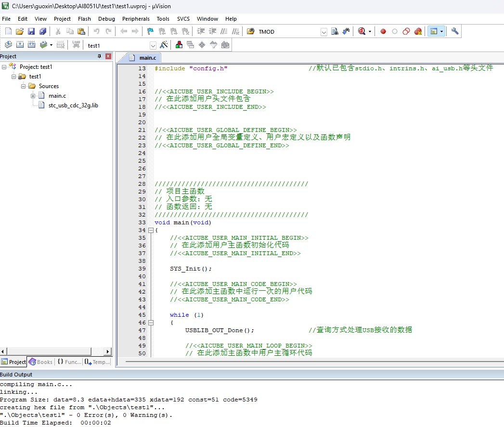Viewport: 504px width, 427px height.
Task: Open the debug button dropdown arrow
Action: 370,31
